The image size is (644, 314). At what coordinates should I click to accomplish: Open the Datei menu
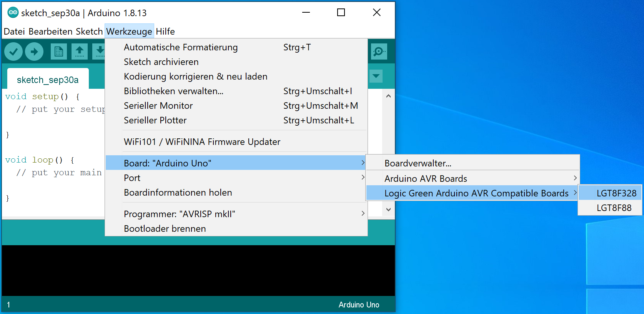(14, 32)
